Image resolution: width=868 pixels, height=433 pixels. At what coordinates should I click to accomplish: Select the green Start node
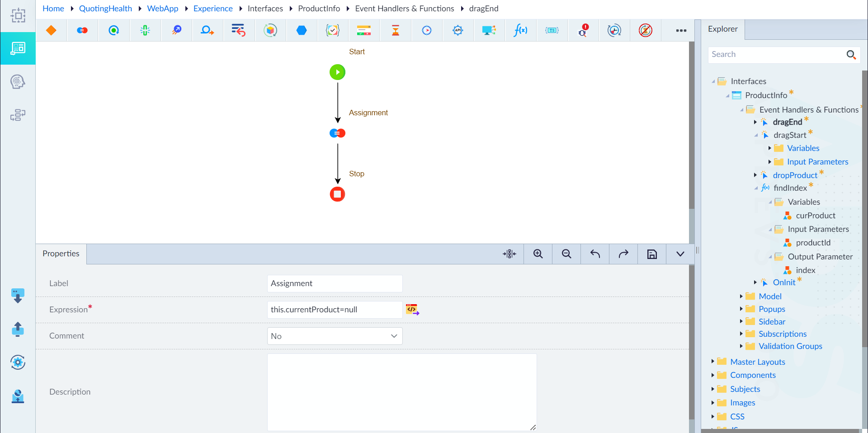[x=337, y=72]
